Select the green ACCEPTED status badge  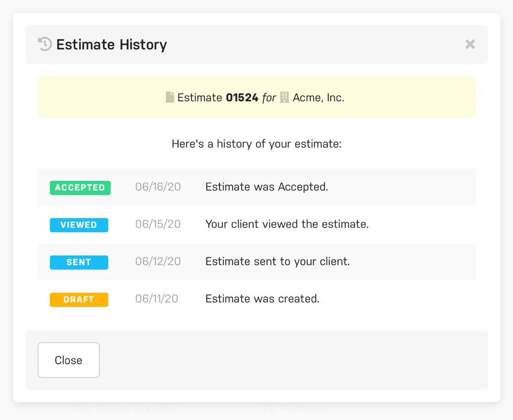(x=80, y=187)
